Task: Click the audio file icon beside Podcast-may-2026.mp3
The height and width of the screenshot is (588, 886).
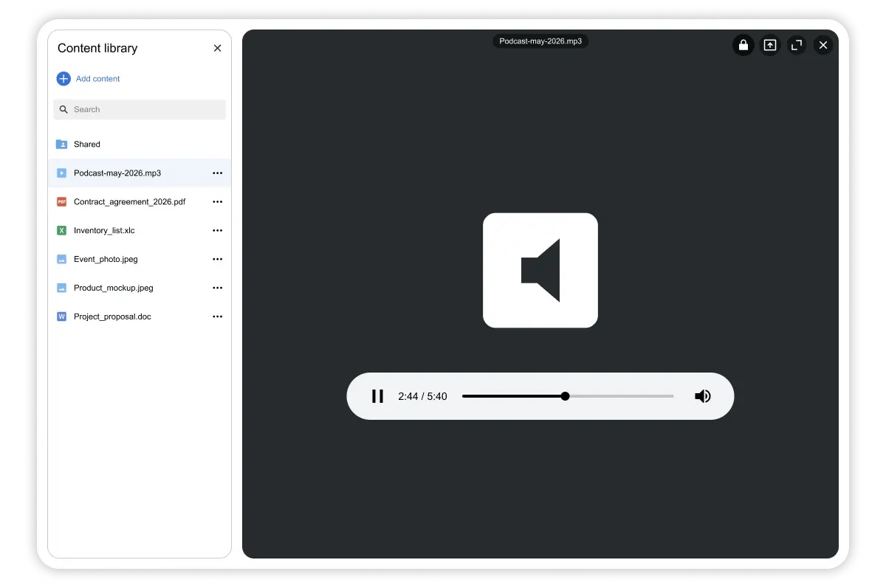Action: point(62,173)
